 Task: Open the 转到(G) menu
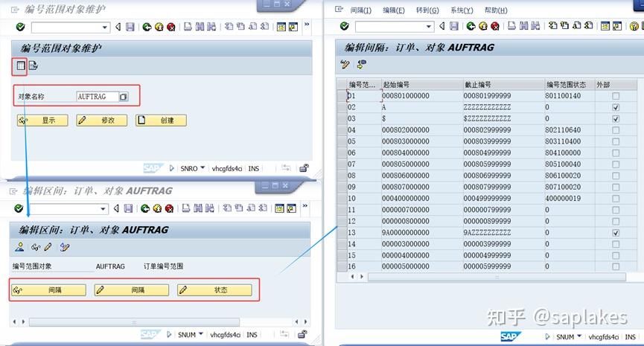(427, 10)
